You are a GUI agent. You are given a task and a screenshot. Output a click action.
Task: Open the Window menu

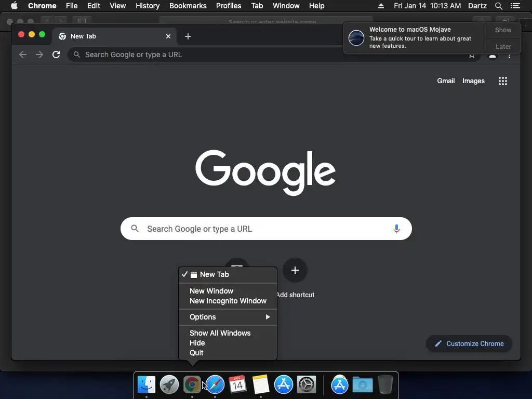(286, 6)
